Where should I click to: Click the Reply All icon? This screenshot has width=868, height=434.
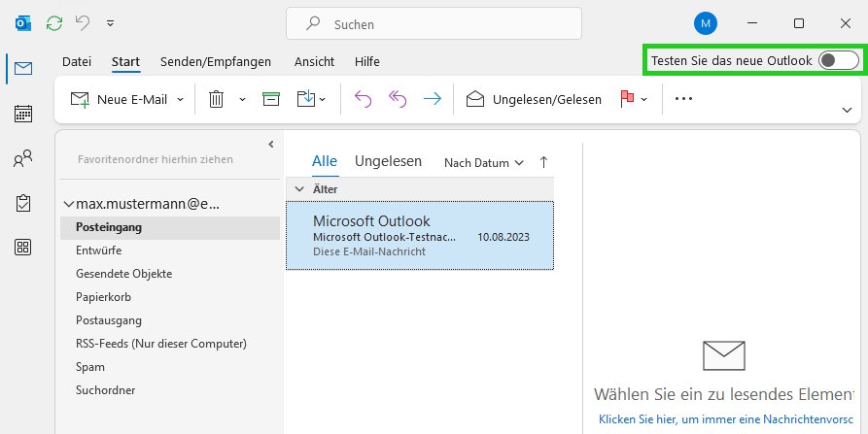(x=398, y=99)
